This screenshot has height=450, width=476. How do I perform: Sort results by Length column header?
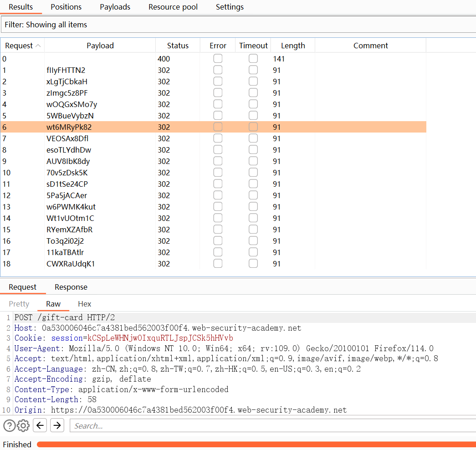pos(292,46)
